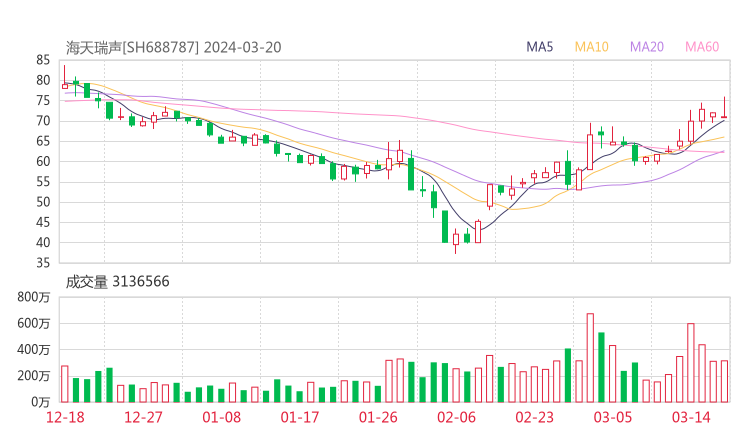The width and height of the screenshot is (740, 440).
Task: Click the 400万 volume axis label
Action: (x=34, y=350)
